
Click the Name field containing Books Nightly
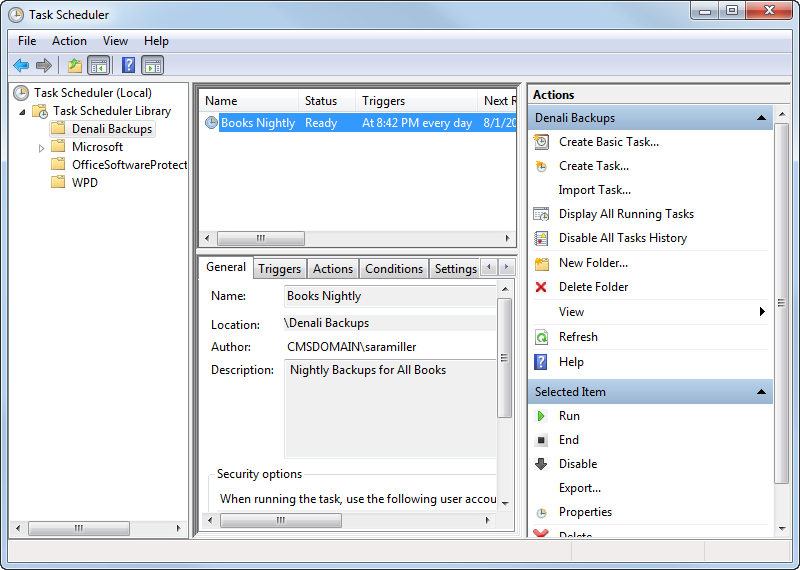pos(390,296)
